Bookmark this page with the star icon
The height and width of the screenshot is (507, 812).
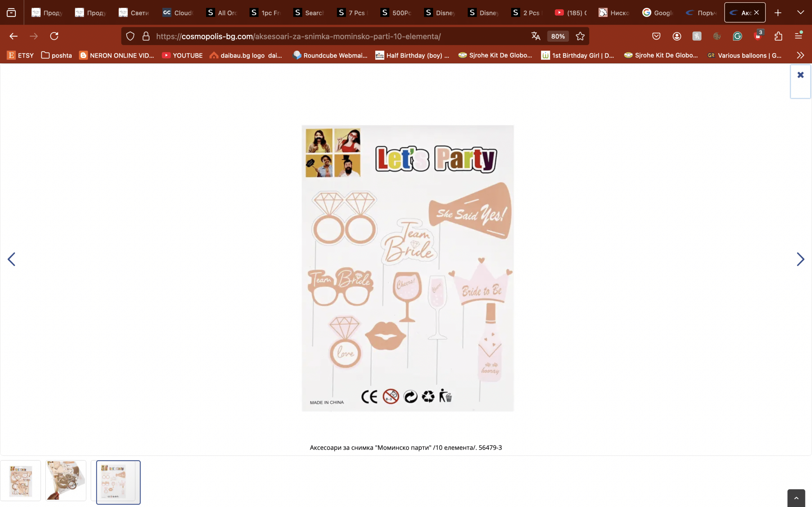click(580, 36)
